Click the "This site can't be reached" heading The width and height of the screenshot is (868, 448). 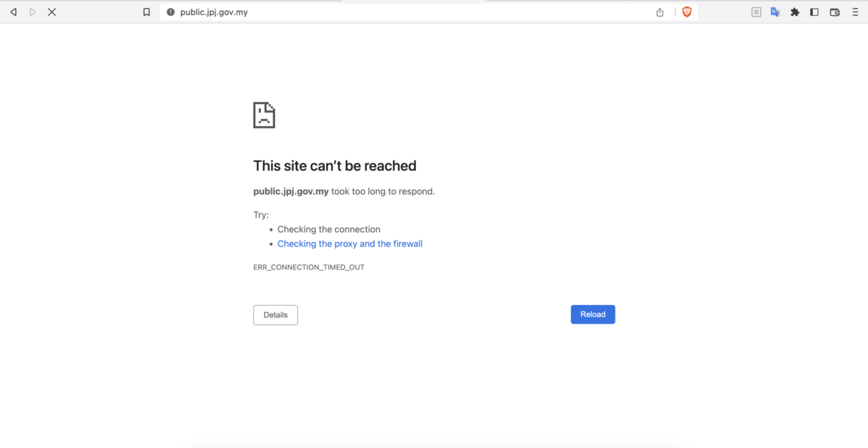pos(335,166)
